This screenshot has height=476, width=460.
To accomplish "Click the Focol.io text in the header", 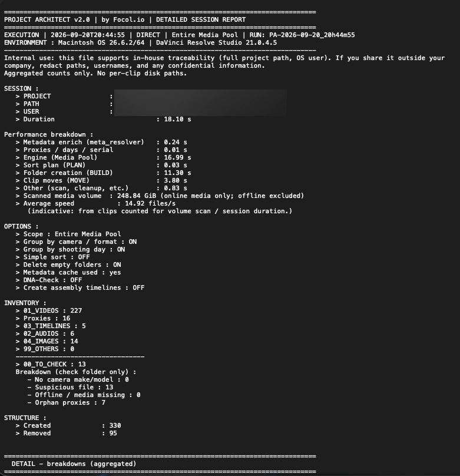I will pos(128,19).
